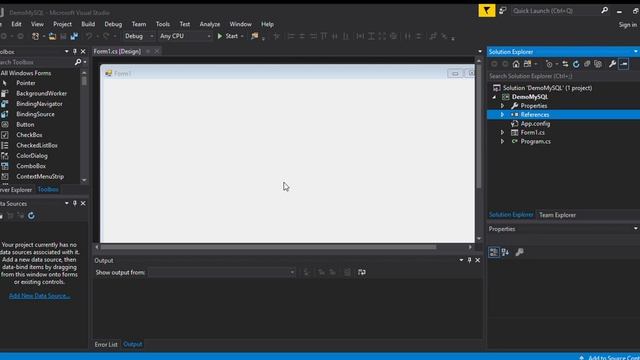
Task: Select BackgroundWorker in the Toolbox
Action: pos(42,93)
